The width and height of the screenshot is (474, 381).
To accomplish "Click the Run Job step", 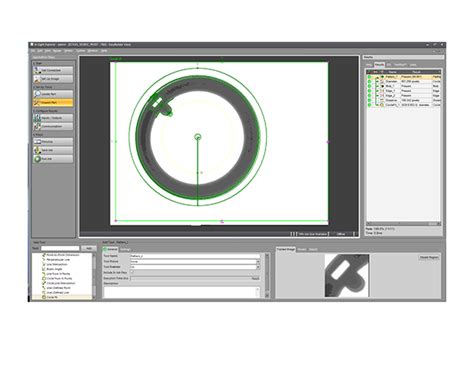I will [x=53, y=159].
